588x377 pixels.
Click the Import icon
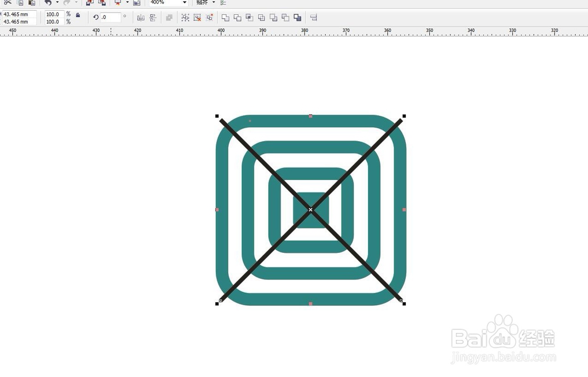click(x=89, y=2)
